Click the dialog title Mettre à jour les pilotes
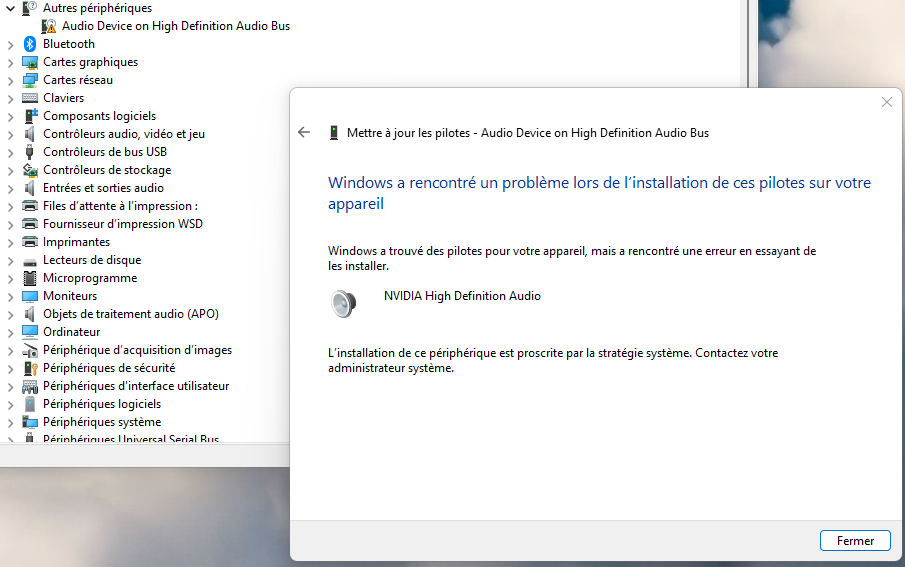The height and width of the screenshot is (567, 905). click(528, 133)
